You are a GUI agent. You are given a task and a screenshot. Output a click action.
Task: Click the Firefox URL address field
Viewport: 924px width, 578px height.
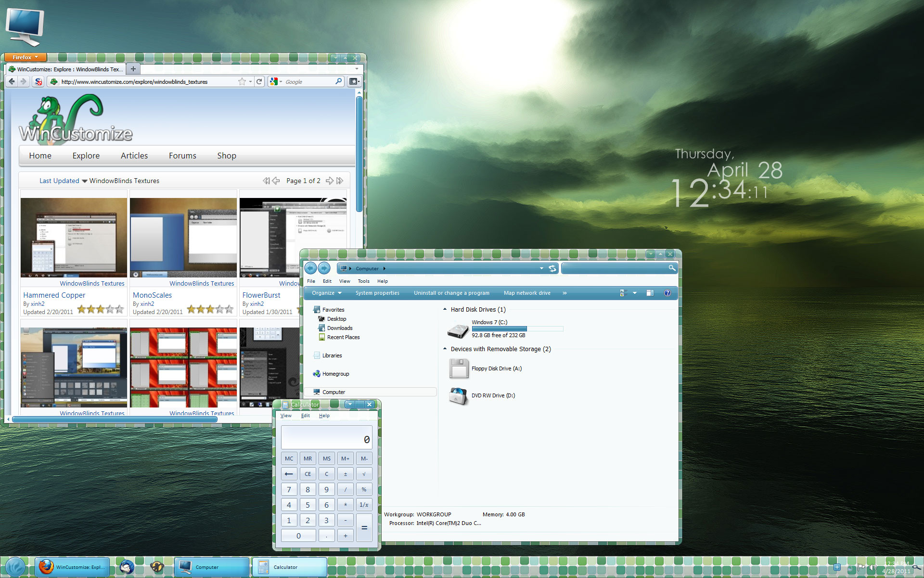(148, 82)
